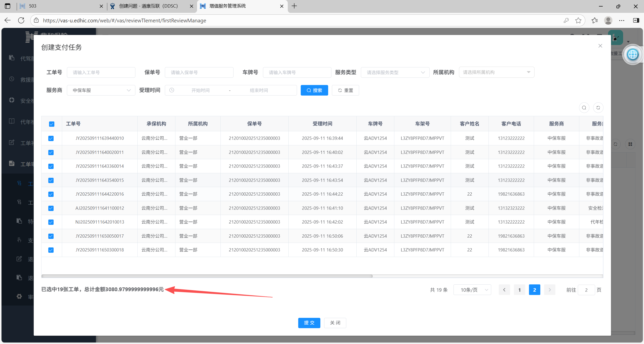
Task: Click the round search icon above table
Action: tap(584, 108)
